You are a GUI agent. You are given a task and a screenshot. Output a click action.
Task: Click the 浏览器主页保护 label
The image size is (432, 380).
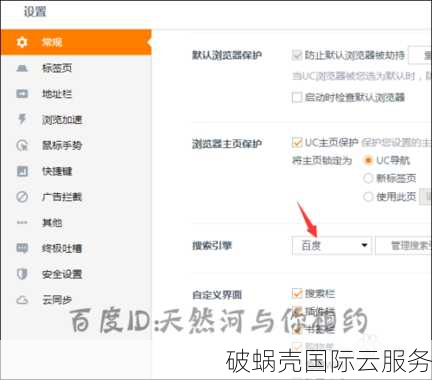[x=227, y=144]
